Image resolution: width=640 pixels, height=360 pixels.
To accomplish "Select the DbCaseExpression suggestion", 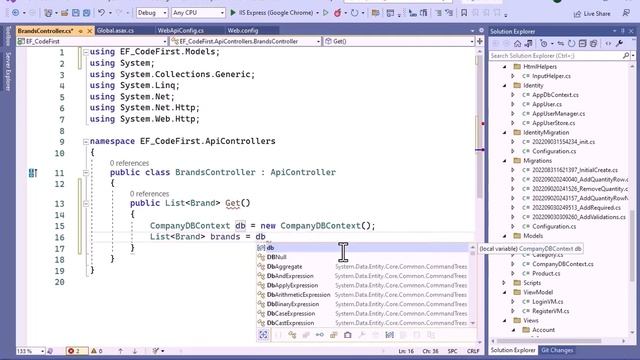I will [x=362, y=313].
